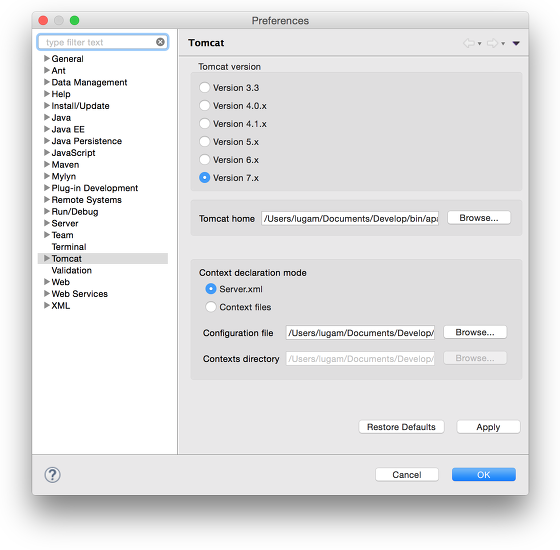Expand the Mylyn node

(x=46, y=176)
